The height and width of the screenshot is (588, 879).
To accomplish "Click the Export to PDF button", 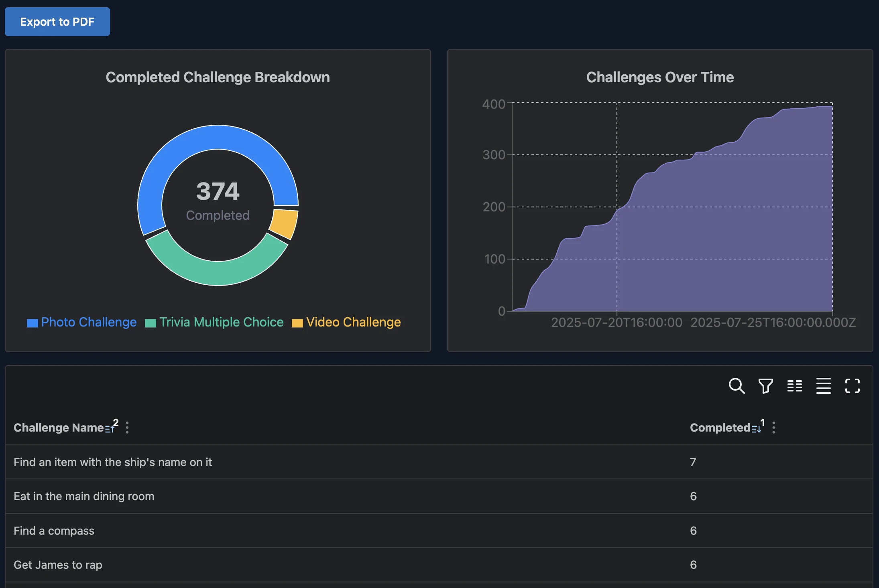I will coord(57,22).
